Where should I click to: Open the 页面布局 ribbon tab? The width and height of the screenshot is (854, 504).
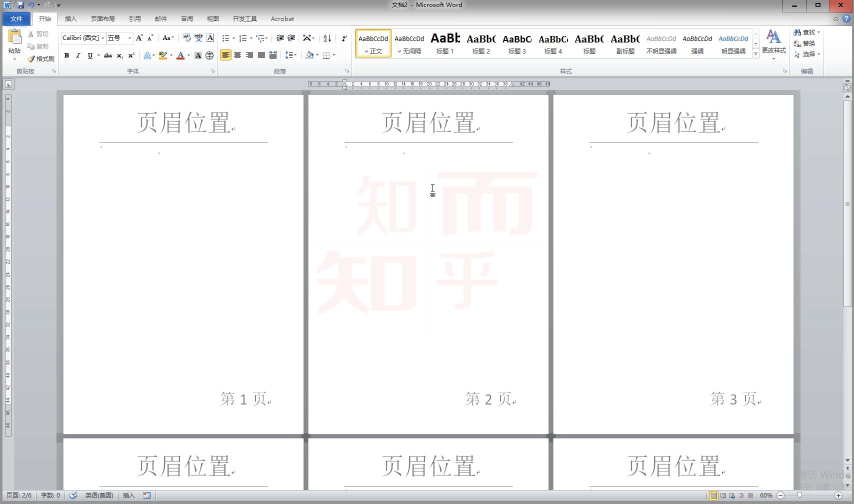[103, 18]
